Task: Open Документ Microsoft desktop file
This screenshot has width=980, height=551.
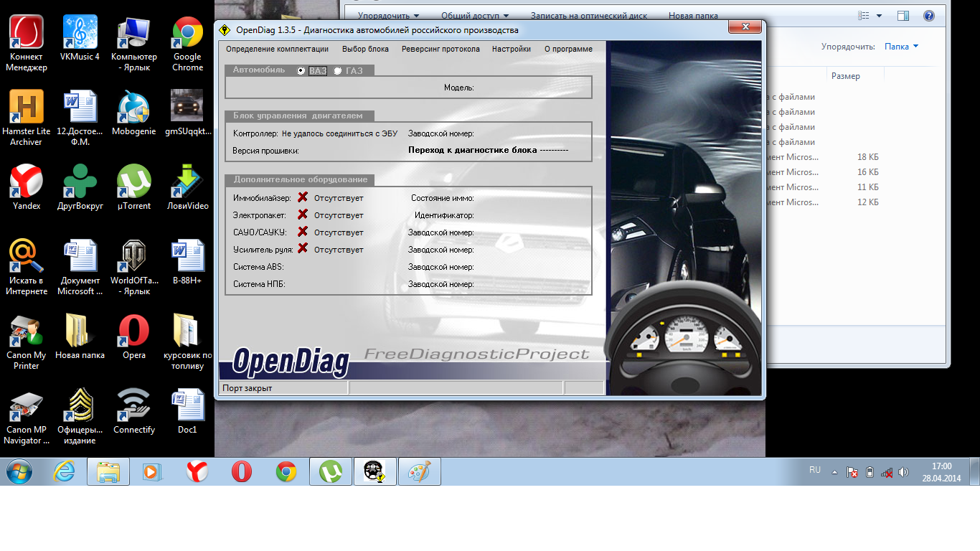Action: [x=80, y=268]
